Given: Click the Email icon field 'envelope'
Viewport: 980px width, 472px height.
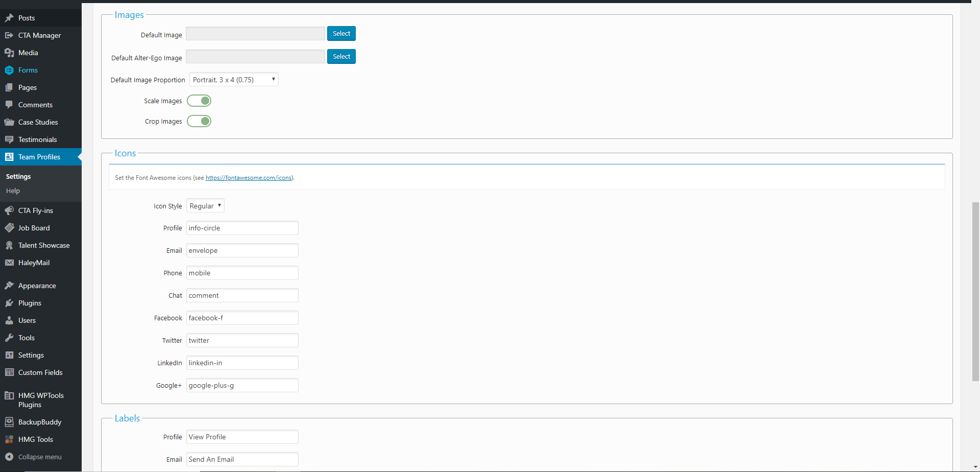Looking at the screenshot, I should pos(242,250).
